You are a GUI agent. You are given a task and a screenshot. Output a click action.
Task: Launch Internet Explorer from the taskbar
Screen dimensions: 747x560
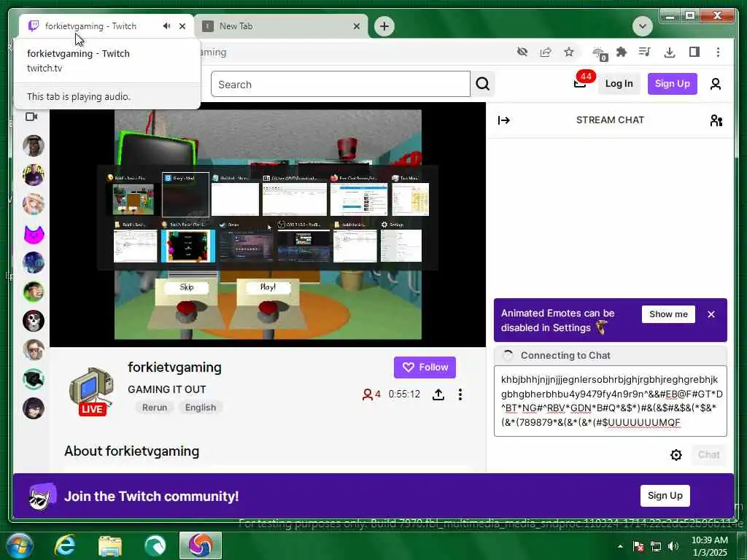pyautogui.click(x=64, y=545)
